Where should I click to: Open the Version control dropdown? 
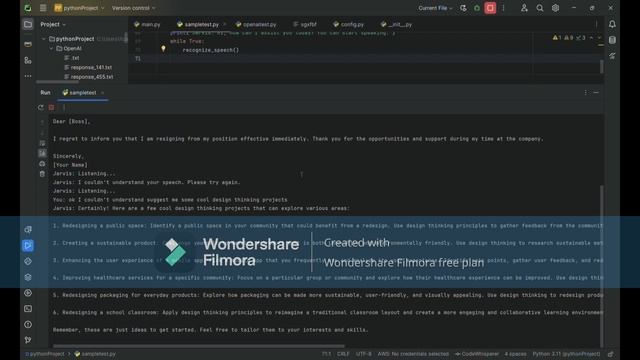(x=133, y=8)
